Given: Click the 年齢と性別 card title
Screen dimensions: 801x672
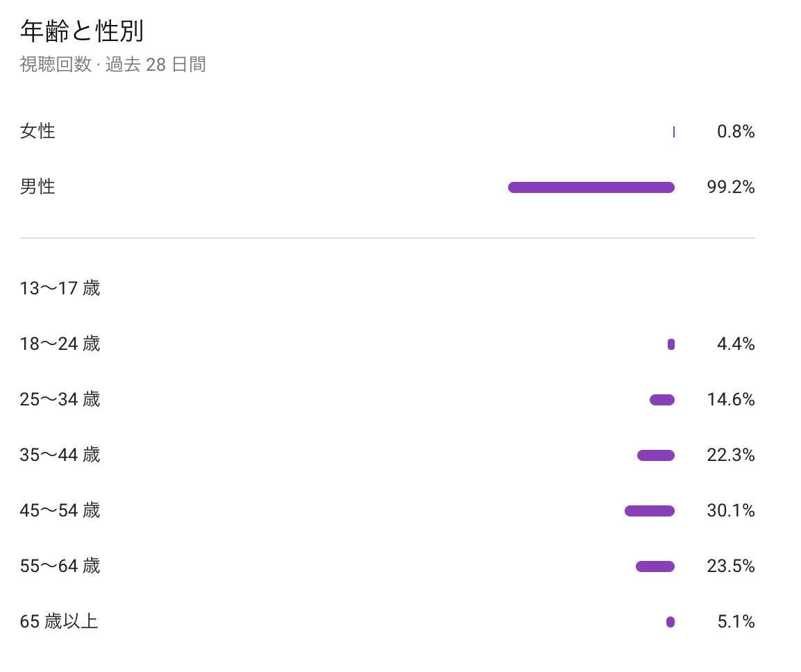Looking at the screenshot, I should point(82,32).
